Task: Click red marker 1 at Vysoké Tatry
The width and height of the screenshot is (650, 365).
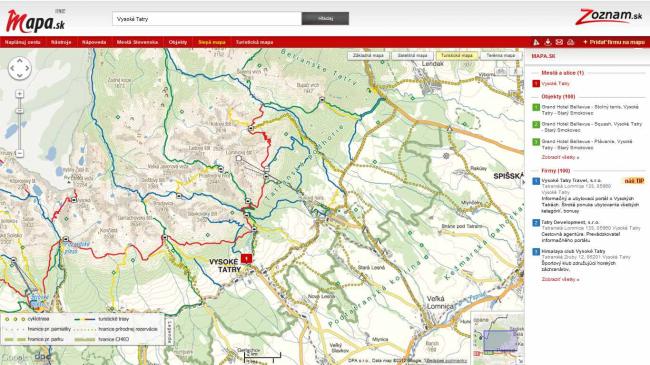Action: (x=246, y=258)
